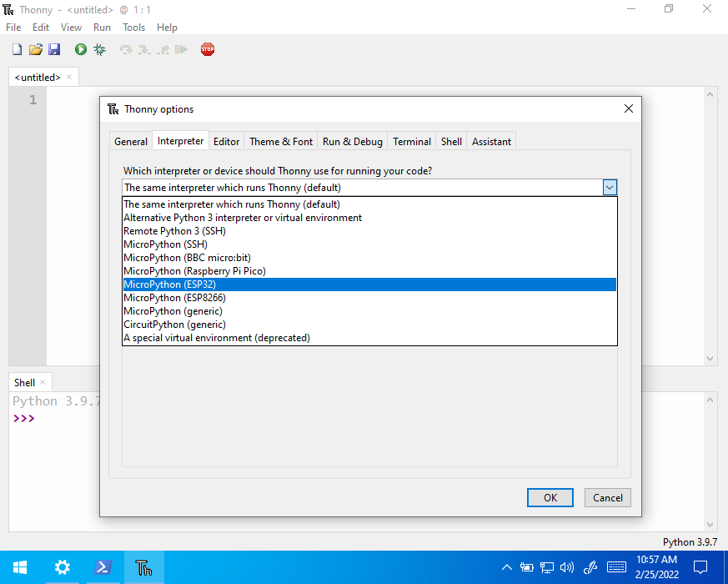
Task: Open the touch keyboard tray icon
Action: click(616, 567)
